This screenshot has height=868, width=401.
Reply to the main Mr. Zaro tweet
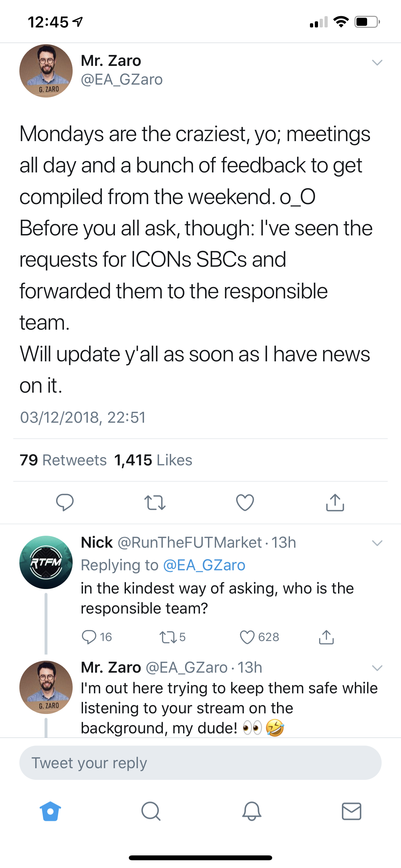65,502
